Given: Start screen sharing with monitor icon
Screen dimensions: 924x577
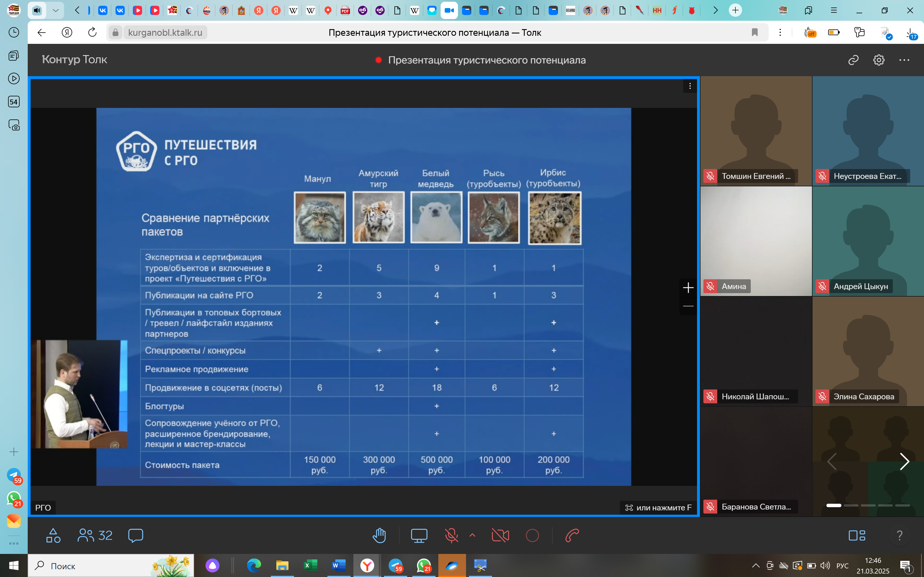Looking at the screenshot, I should click(x=419, y=535).
